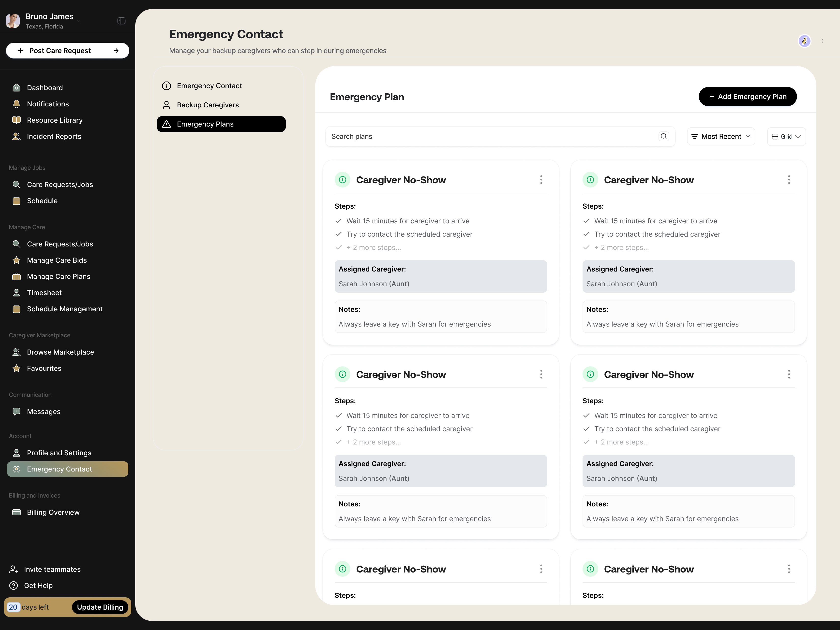Expand '+ 2 more steps' on top-right card
This screenshot has height=630, width=840.
[621, 247]
